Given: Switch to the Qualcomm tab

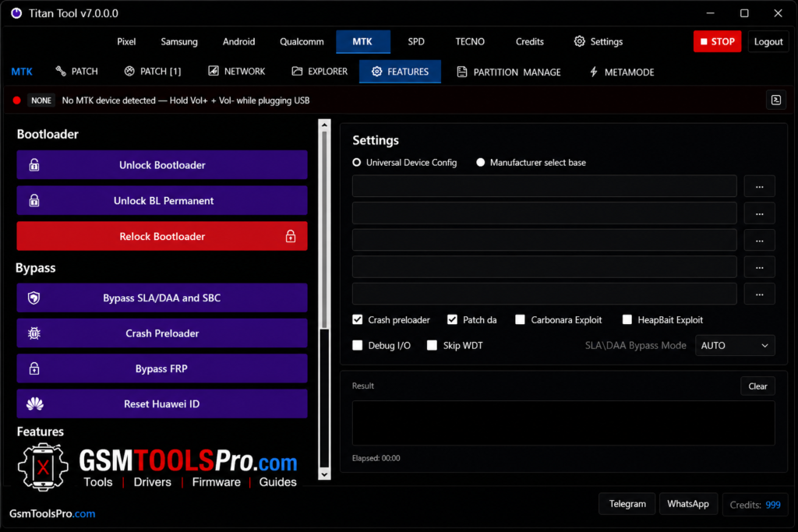Looking at the screenshot, I should coord(302,42).
